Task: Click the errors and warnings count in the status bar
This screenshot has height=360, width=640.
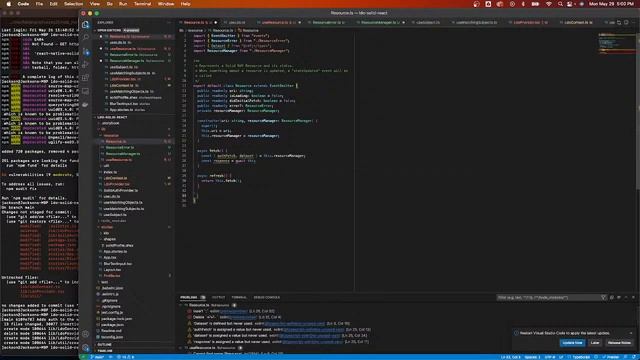Action: [126, 357]
